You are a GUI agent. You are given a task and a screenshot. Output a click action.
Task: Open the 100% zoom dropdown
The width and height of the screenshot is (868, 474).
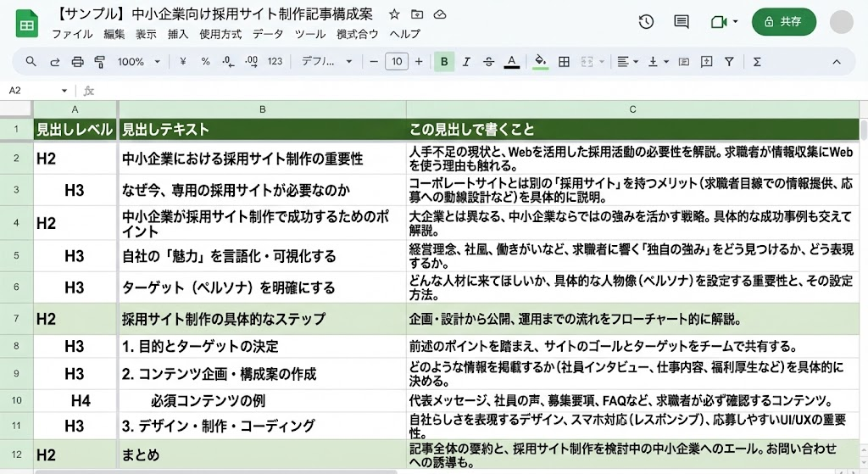(139, 62)
